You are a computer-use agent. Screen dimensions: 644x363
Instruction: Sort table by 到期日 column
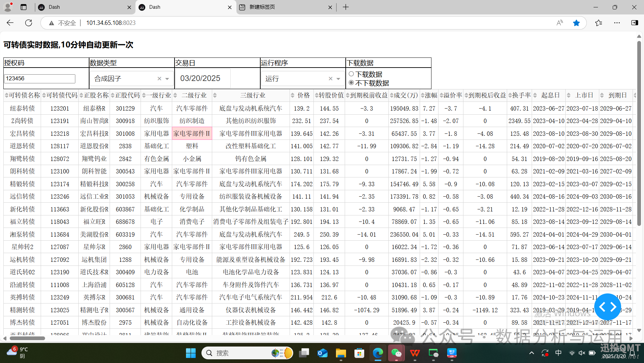click(x=602, y=96)
